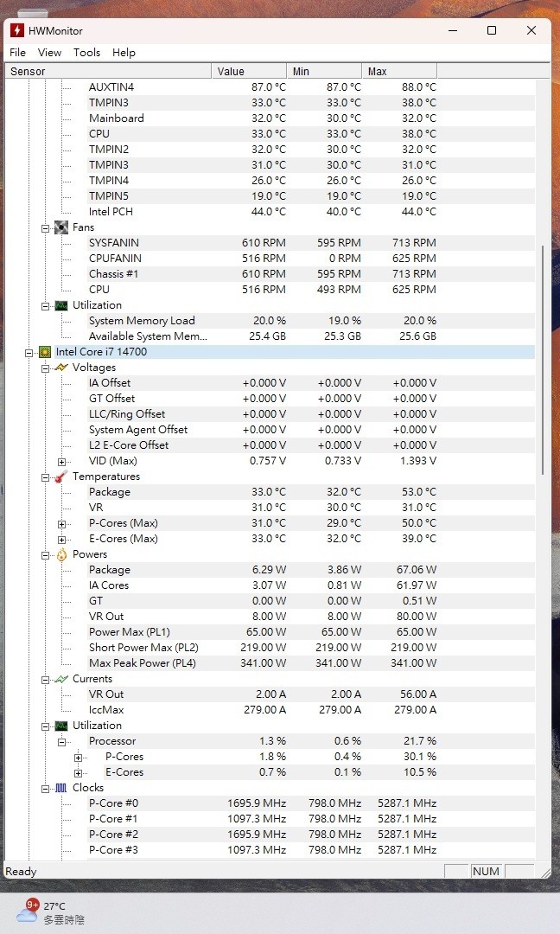This screenshot has height=934, width=560.
Task: Click the Max column header
Action: 400,72
